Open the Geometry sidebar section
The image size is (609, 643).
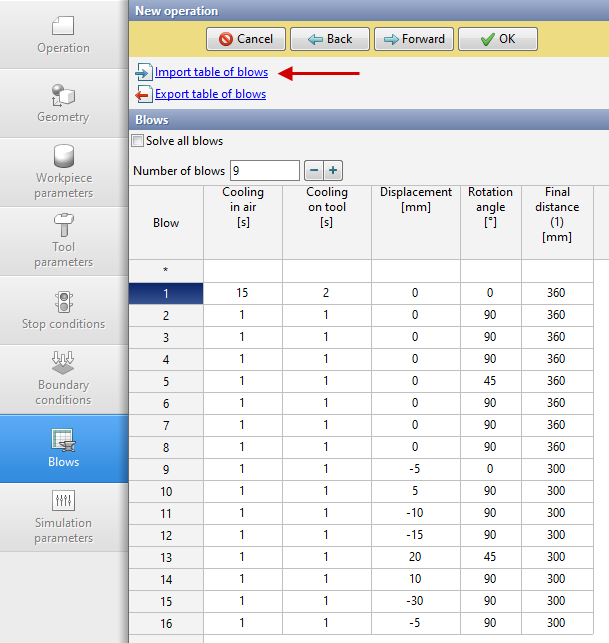coord(63,103)
